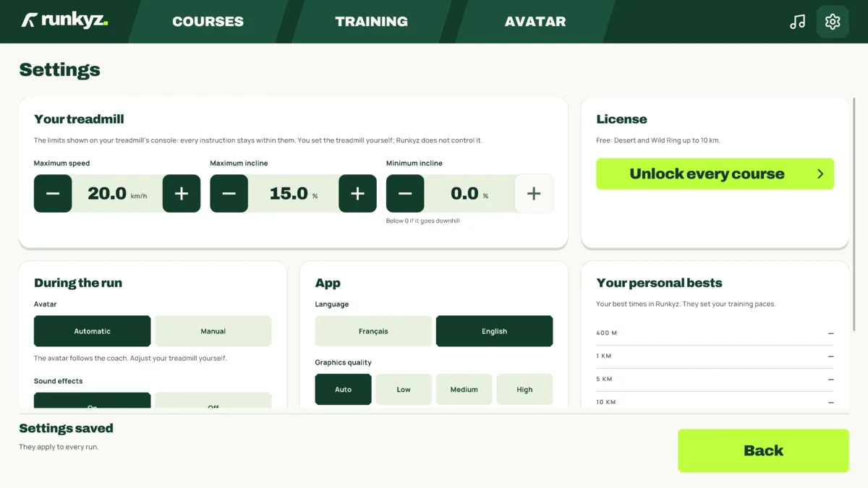Click the 1 KM personal best row
The width and height of the screenshot is (868, 488).
point(715,356)
